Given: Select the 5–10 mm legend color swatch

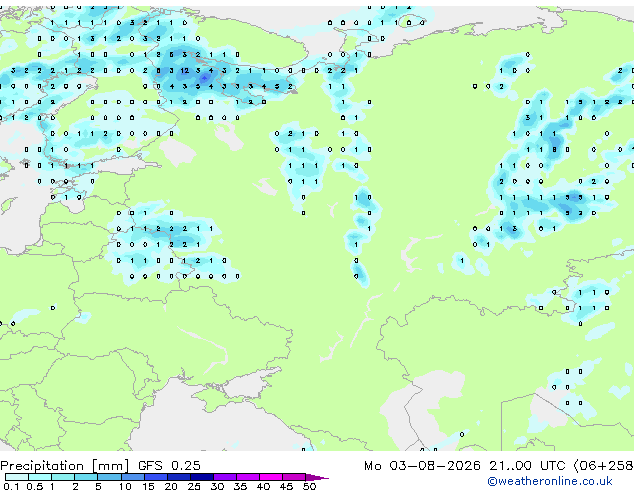Looking at the screenshot, I should 110,477.
